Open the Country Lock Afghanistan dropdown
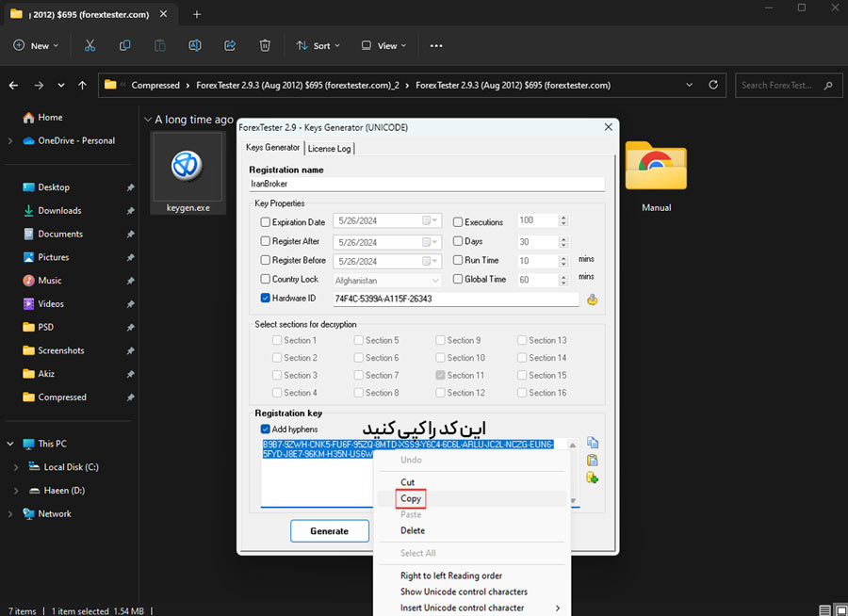Screen dimensions: 848x616 [x=435, y=280]
